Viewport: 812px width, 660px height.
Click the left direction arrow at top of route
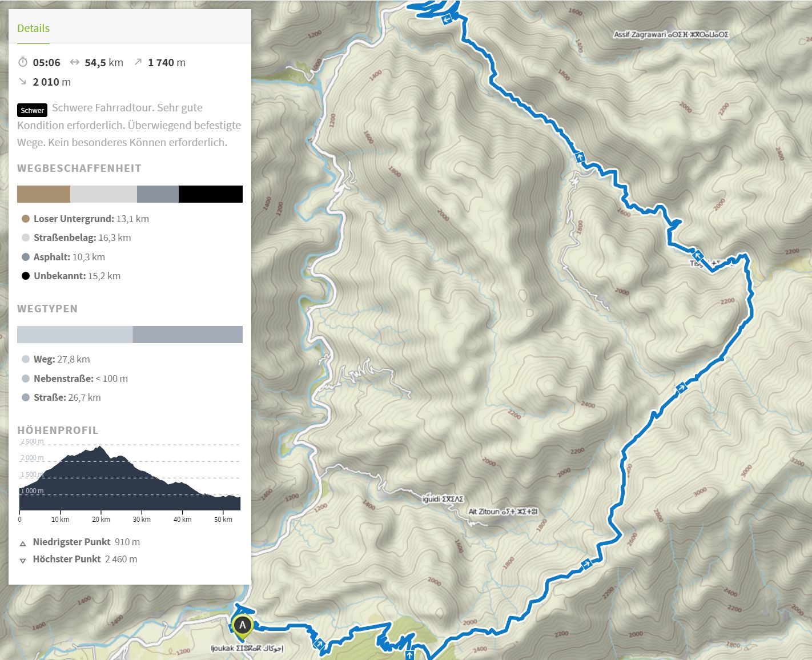447,19
